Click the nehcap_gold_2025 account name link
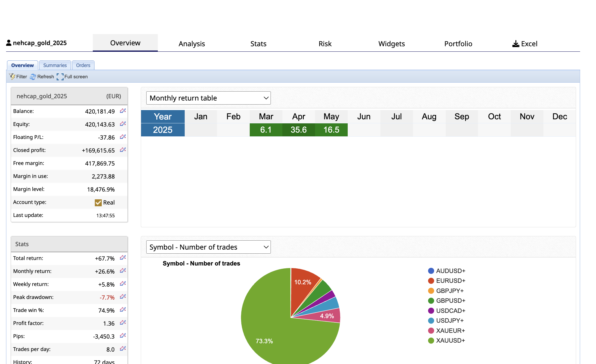 [40, 43]
